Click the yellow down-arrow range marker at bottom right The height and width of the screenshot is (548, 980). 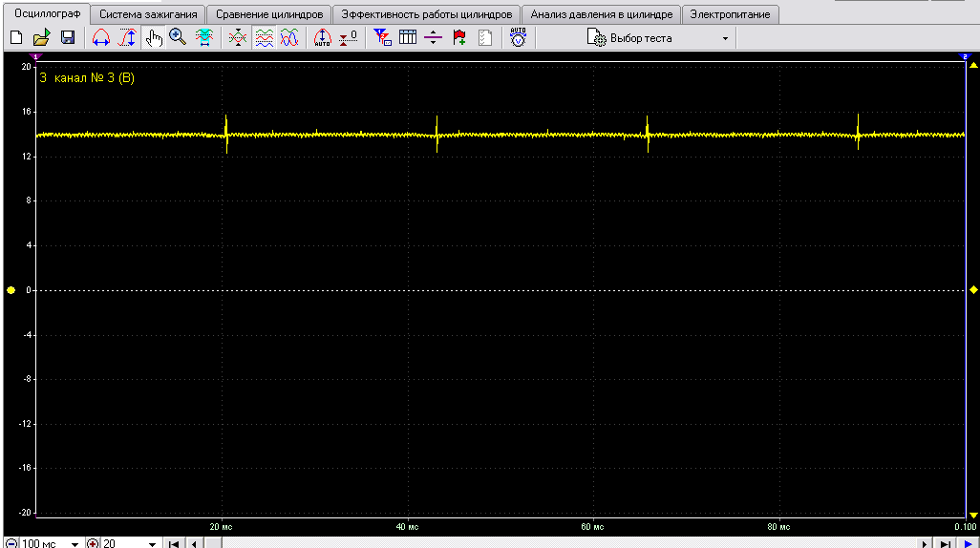click(x=973, y=515)
